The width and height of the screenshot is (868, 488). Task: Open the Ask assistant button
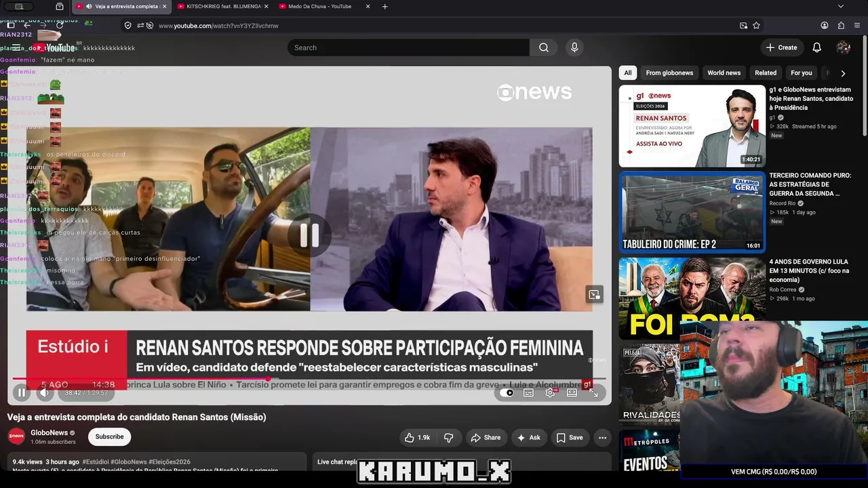(528, 437)
